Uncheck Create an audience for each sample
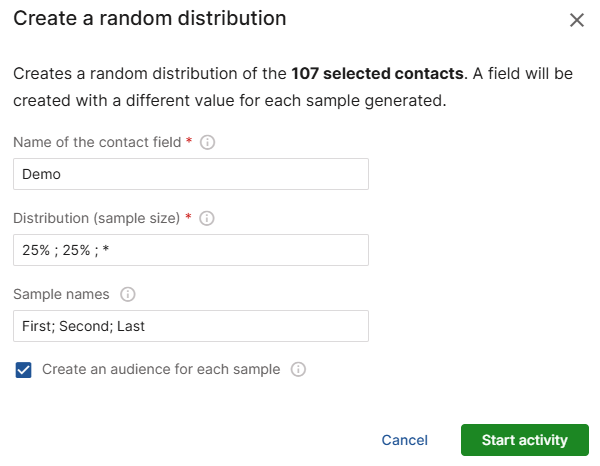 tap(23, 370)
